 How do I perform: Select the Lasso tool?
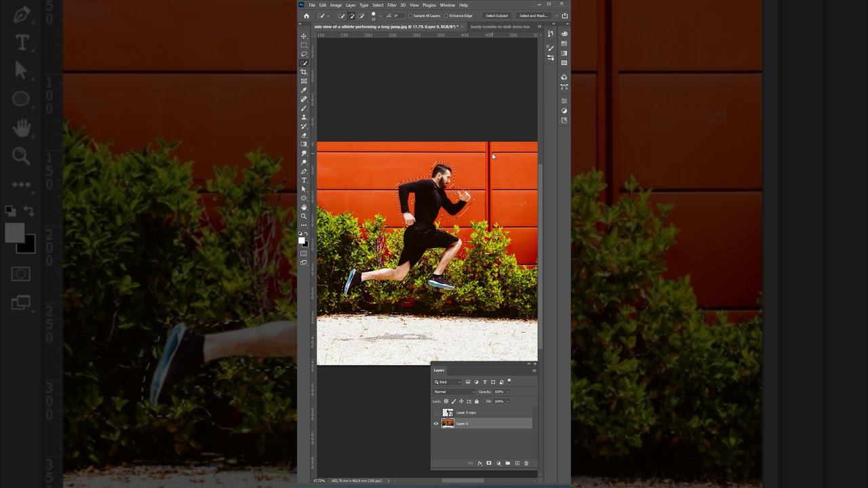pyautogui.click(x=304, y=54)
